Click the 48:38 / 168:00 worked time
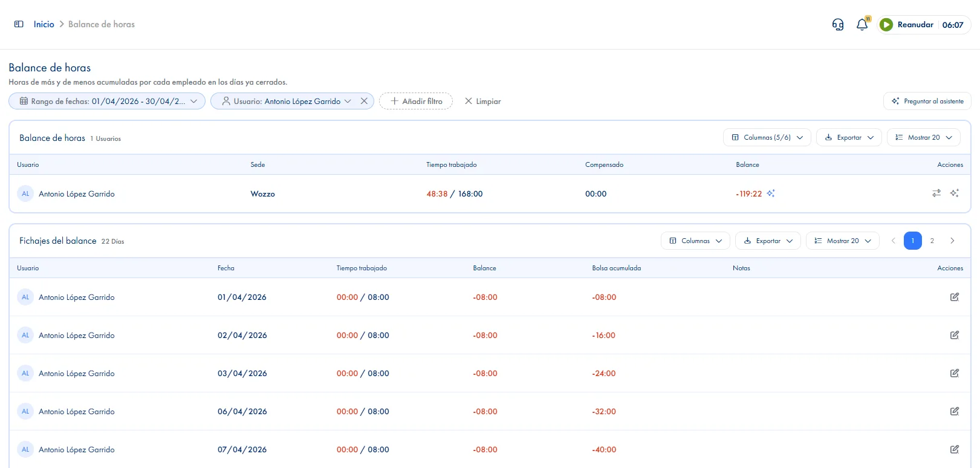This screenshot has width=980, height=468. click(x=454, y=194)
